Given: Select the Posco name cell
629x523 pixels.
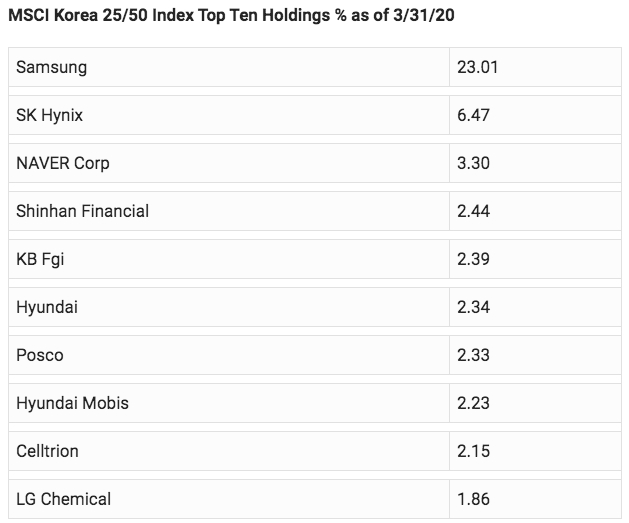Looking at the screenshot, I should click(x=40, y=355).
